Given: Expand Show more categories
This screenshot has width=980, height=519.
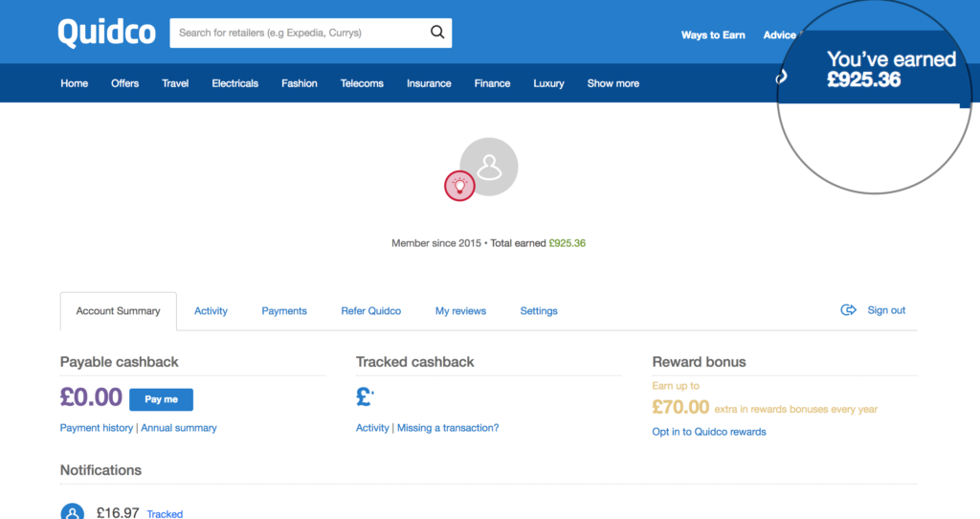Looking at the screenshot, I should [613, 83].
